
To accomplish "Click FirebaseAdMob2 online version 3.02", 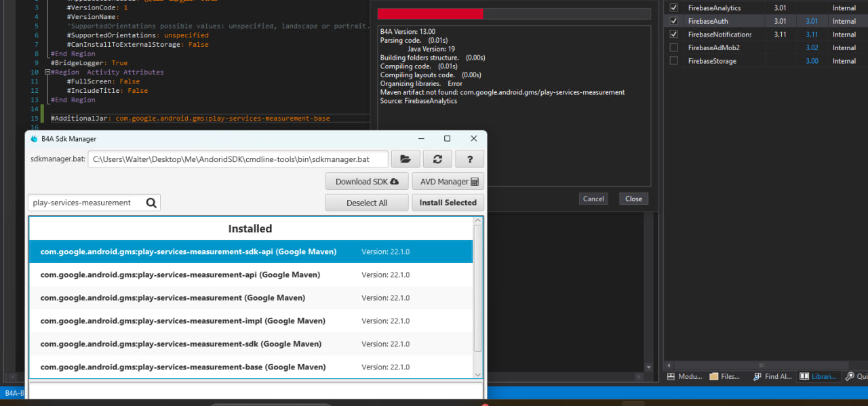I will click(x=812, y=47).
